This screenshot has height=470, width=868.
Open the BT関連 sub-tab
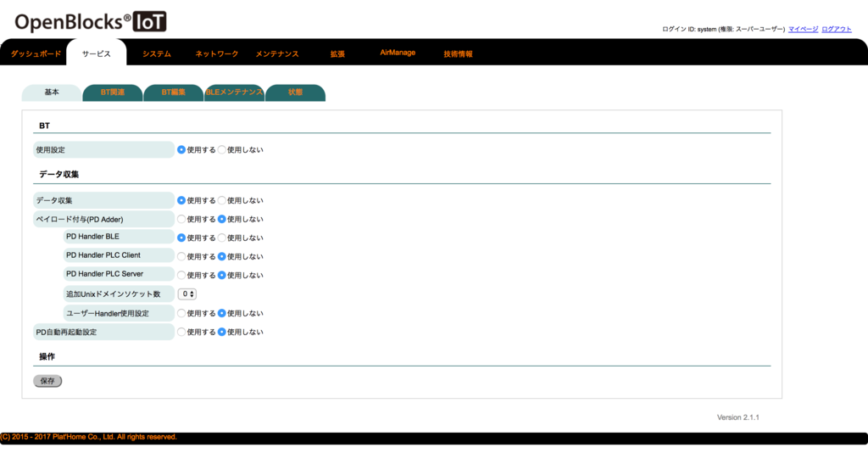click(x=113, y=92)
